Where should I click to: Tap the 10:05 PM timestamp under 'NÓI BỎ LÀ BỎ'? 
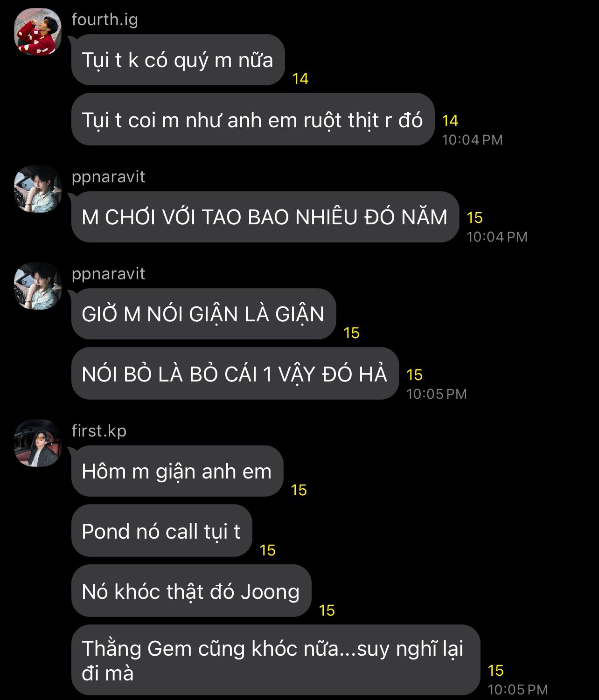click(x=437, y=394)
